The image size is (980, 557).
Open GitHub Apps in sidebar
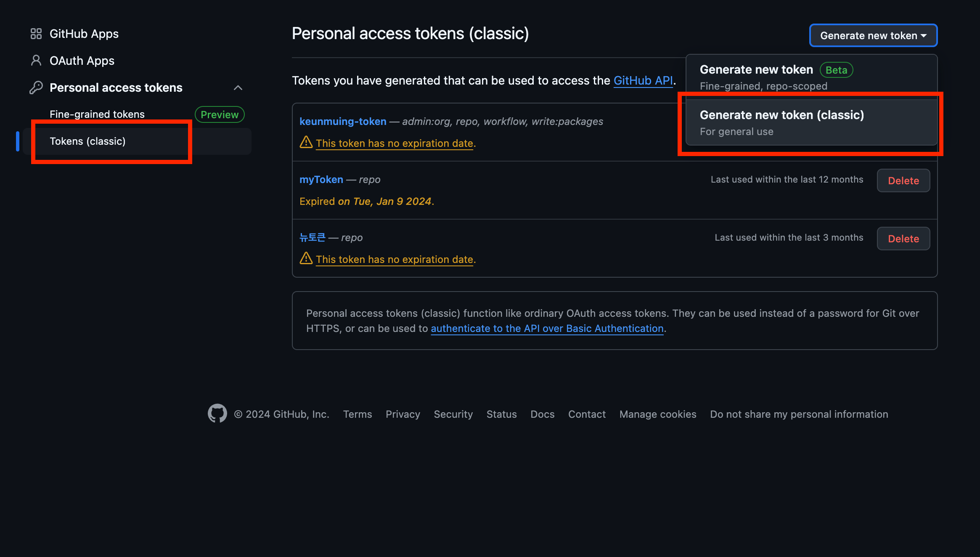click(84, 34)
